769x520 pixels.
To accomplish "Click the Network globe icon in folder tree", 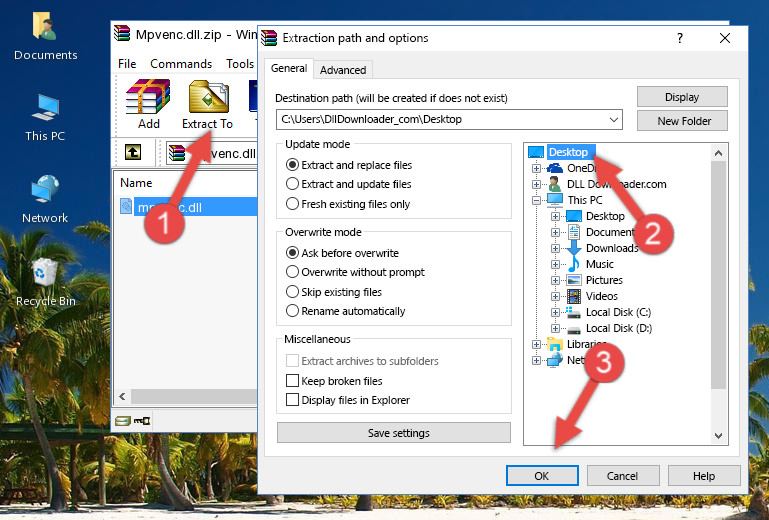I will (x=555, y=360).
